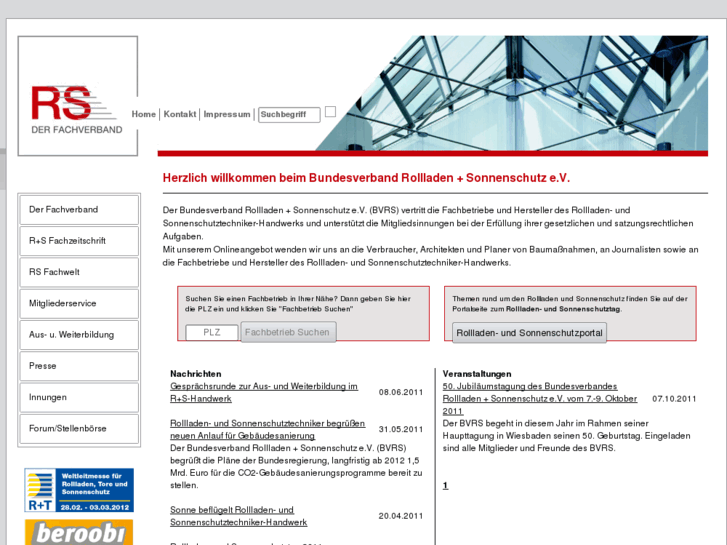Focus the PLZ input field

point(212,333)
